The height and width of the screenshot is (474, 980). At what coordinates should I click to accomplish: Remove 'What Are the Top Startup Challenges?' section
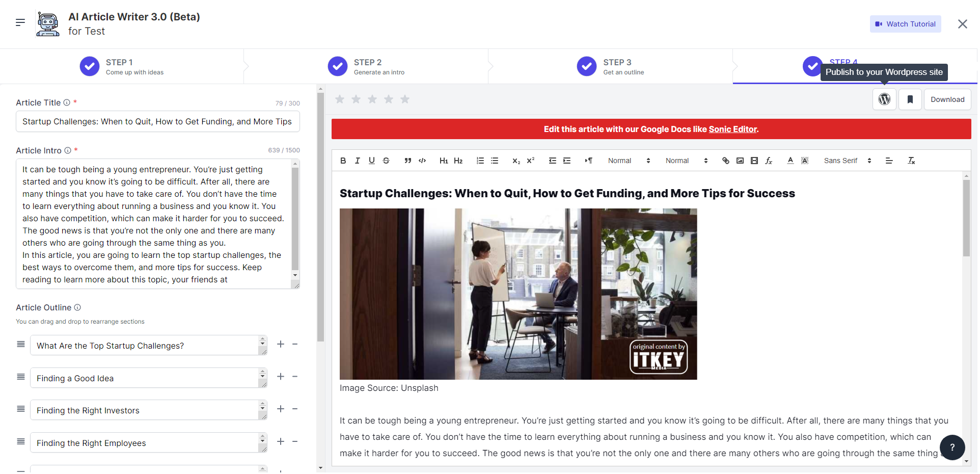point(295,345)
